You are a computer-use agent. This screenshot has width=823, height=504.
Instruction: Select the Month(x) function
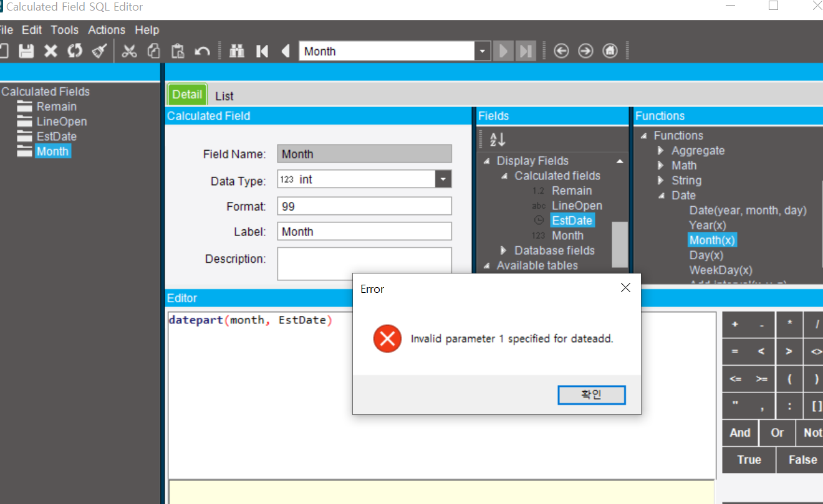click(x=712, y=240)
